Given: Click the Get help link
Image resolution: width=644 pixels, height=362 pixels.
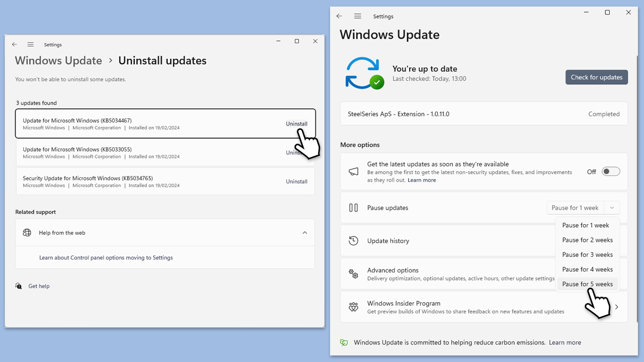Looking at the screenshot, I should click(39, 286).
